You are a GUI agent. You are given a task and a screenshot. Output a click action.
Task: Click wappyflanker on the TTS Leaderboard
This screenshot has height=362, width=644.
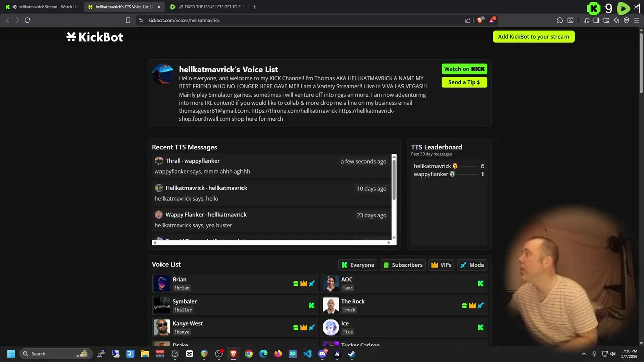pos(431,174)
